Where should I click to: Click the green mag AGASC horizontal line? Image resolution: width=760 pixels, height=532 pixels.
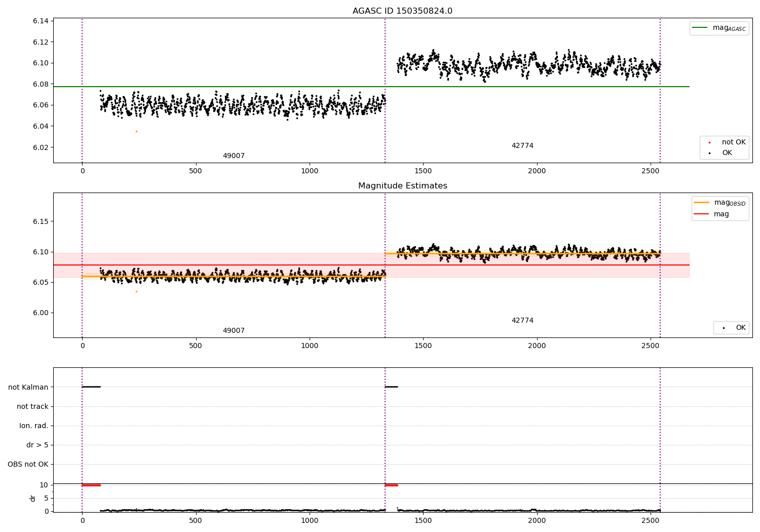(371, 87)
